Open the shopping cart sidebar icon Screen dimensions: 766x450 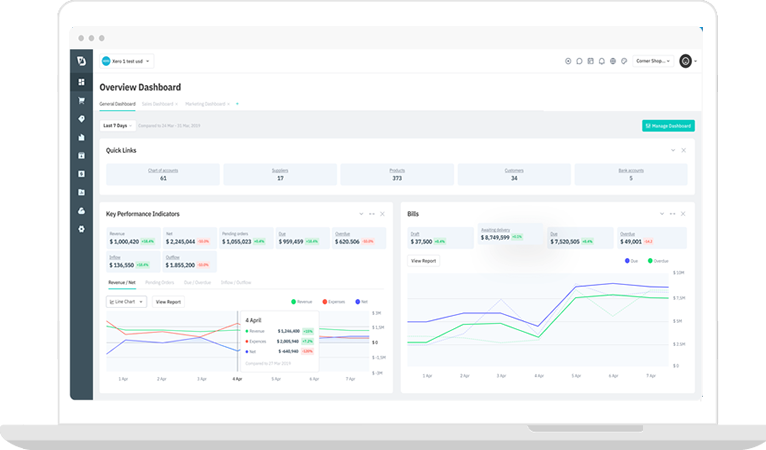[x=81, y=100]
